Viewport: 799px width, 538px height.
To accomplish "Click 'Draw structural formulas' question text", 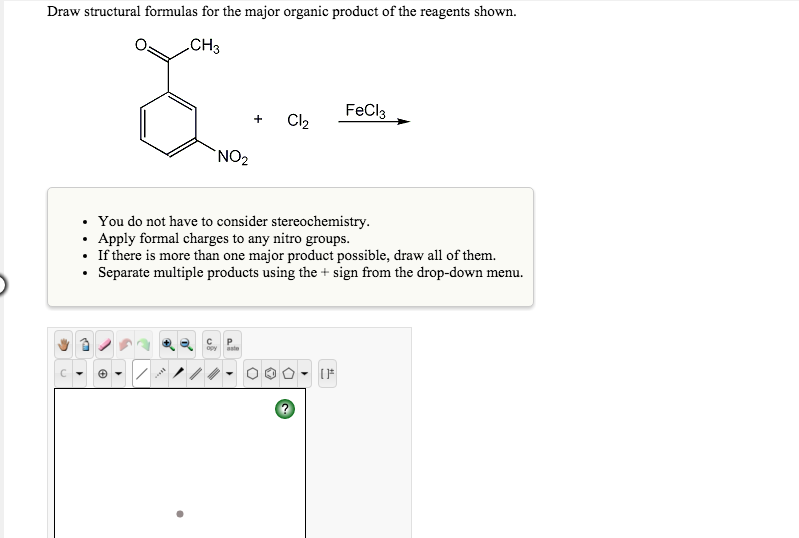I will tap(282, 11).
